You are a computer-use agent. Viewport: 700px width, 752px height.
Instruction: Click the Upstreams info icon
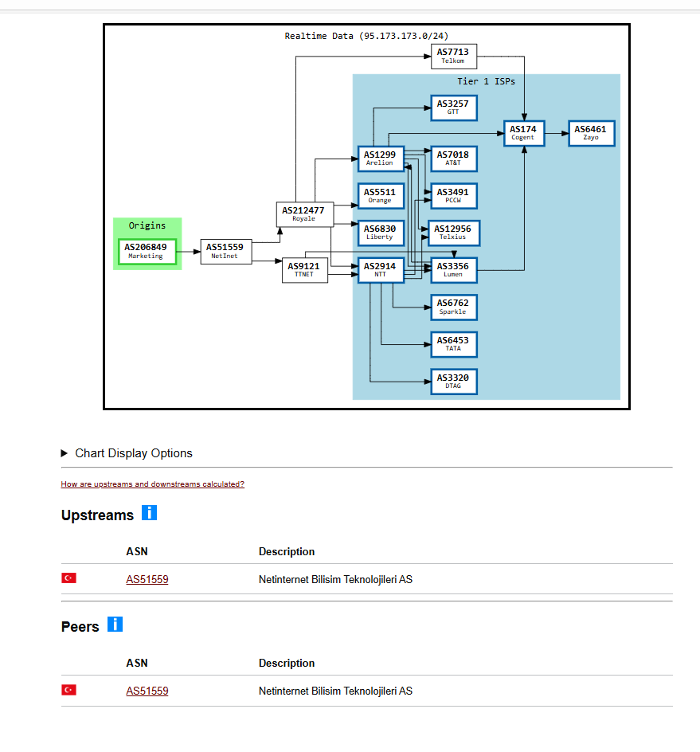click(x=149, y=513)
